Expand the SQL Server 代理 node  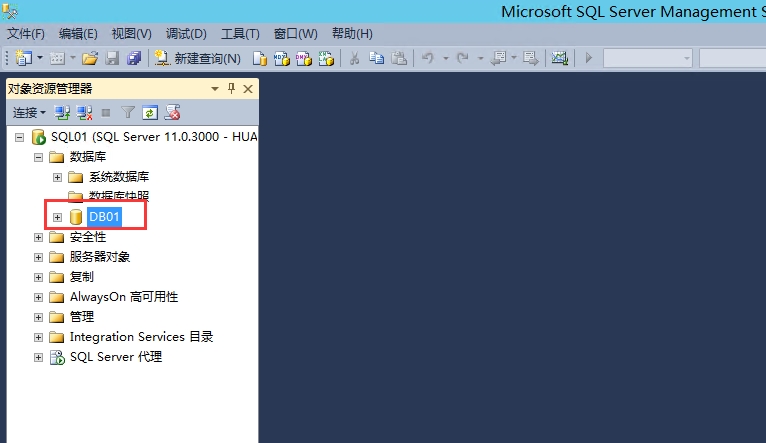pyautogui.click(x=39, y=358)
